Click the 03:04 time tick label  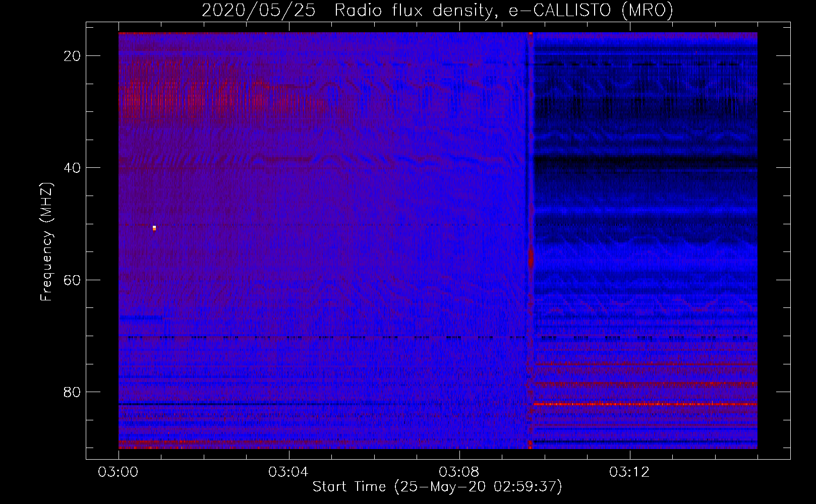tap(288, 472)
